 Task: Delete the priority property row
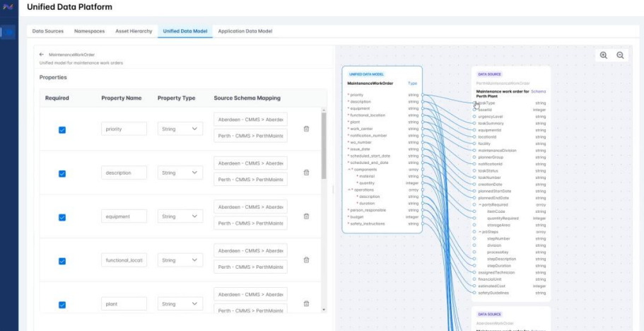click(x=306, y=129)
